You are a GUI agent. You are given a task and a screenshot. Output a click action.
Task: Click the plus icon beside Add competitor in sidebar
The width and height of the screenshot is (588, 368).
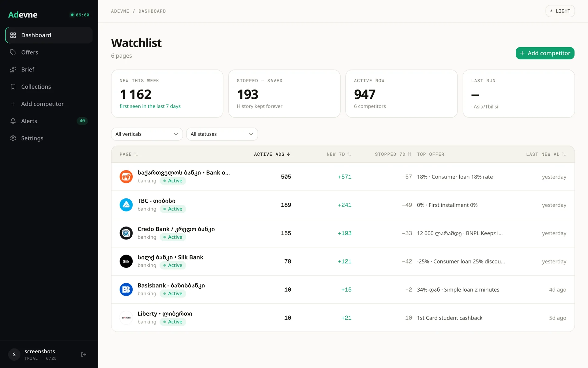tap(13, 104)
